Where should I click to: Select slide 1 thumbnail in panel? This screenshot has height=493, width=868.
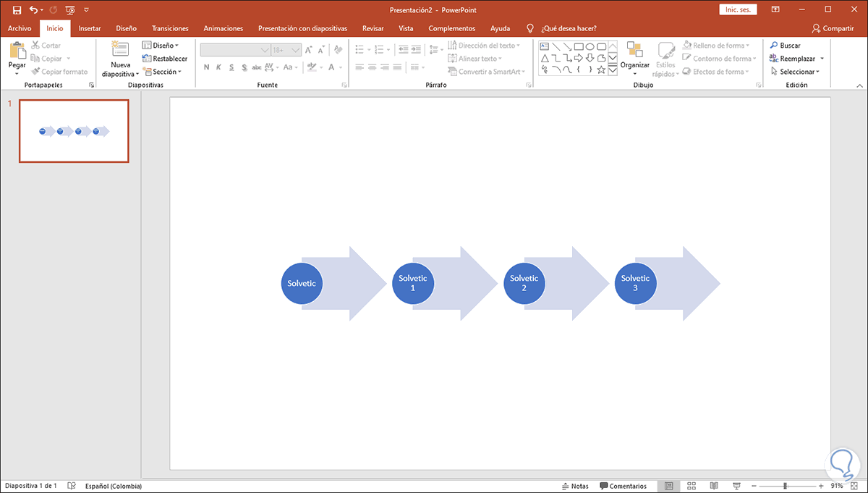pos(74,131)
